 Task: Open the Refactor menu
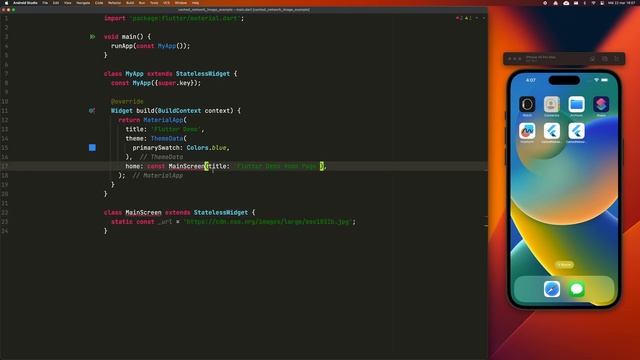pos(115,3)
